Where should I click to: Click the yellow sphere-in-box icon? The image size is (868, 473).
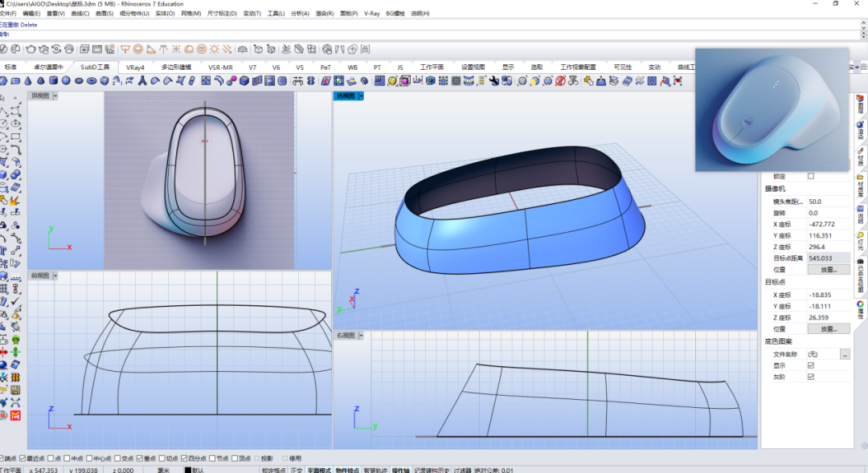(x=392, y=81)
